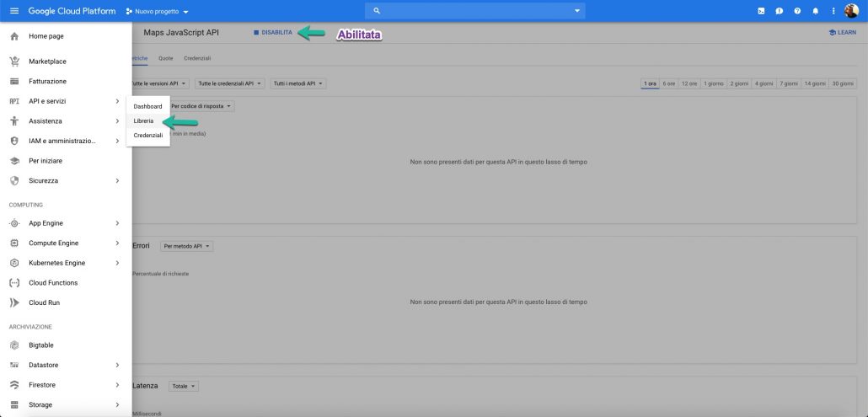The image size is (868, 417).
Task: Click the Firestore icon
Action: click(14, 385)
